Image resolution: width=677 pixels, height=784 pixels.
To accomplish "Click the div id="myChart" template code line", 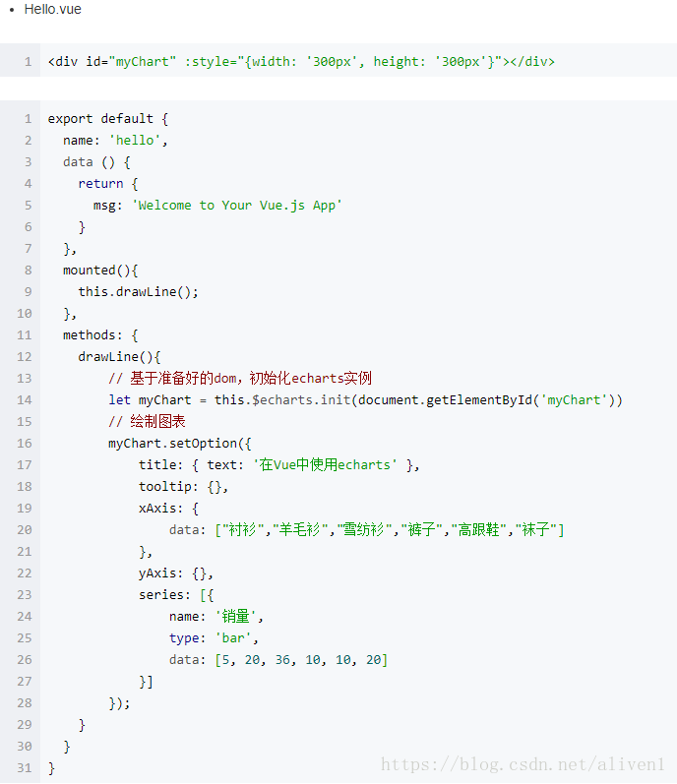I will click(x=301, y=62).
